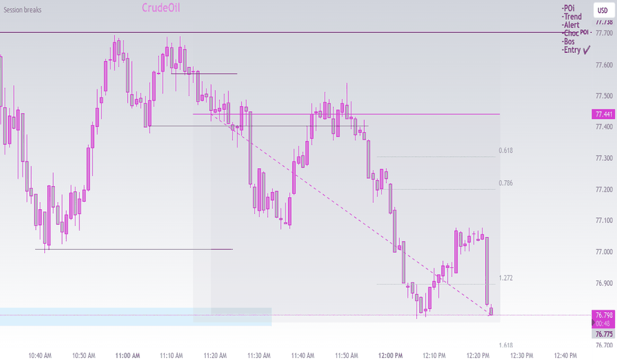The width and height of the screenshot is (617, 364).
Task: Select the CrudeOil chart title
Action: pyautogui.click(x=161, y=8)
